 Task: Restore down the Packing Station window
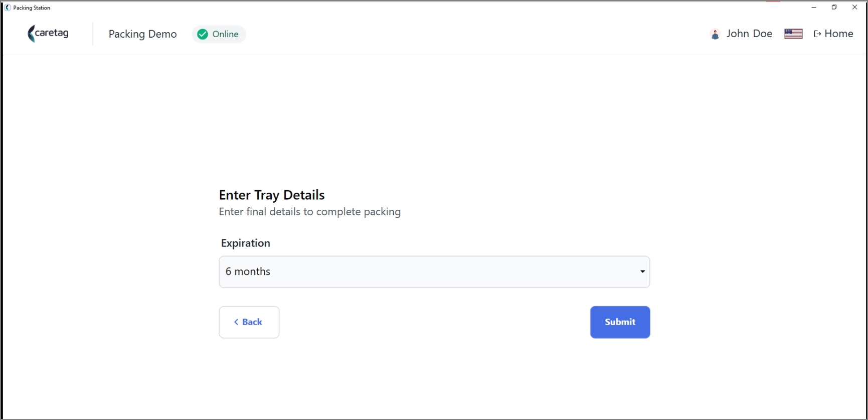(x=834, y=8)
